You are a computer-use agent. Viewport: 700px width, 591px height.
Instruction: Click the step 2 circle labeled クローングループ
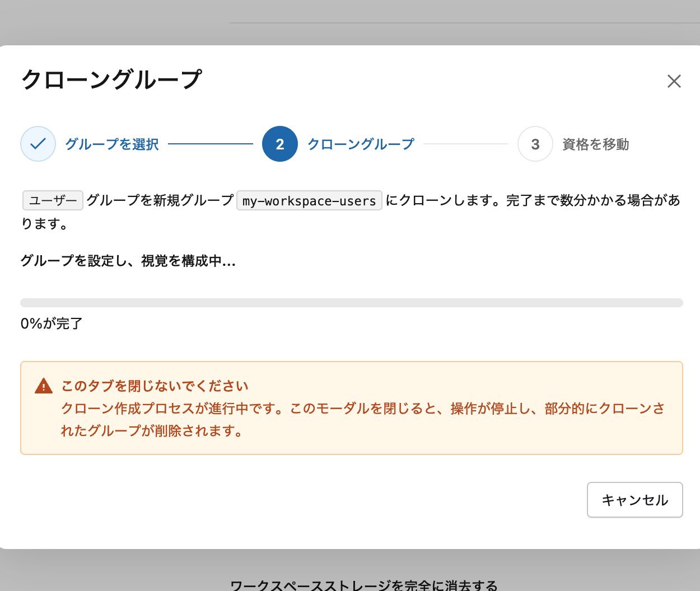(x=280, y=144)
